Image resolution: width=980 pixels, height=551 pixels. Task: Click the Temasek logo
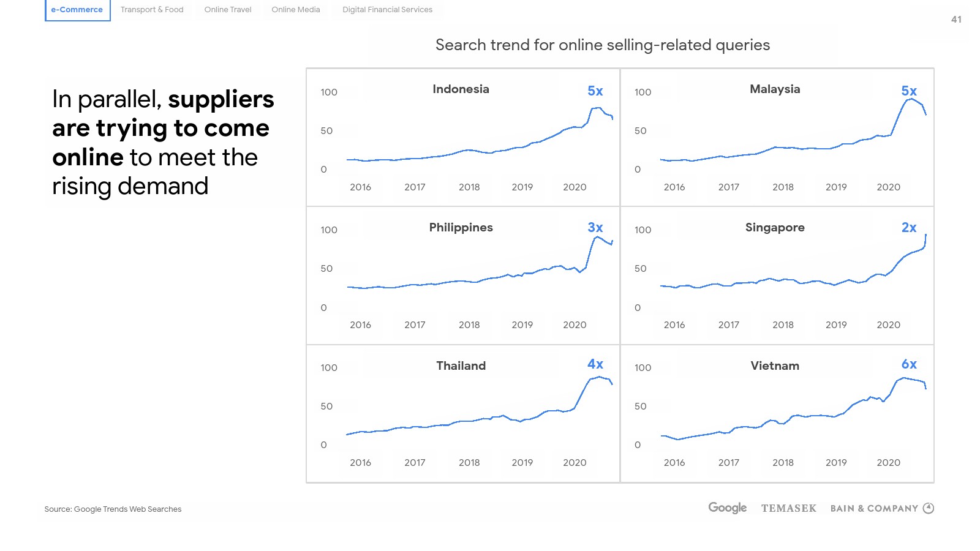[x=788, y=508]
